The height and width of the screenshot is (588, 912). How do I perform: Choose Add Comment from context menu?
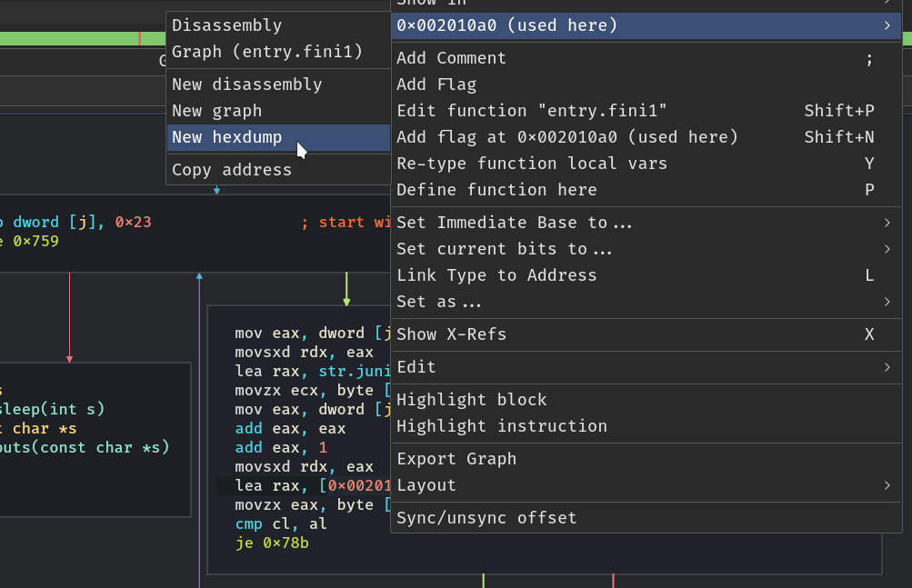tap(451, 58)
